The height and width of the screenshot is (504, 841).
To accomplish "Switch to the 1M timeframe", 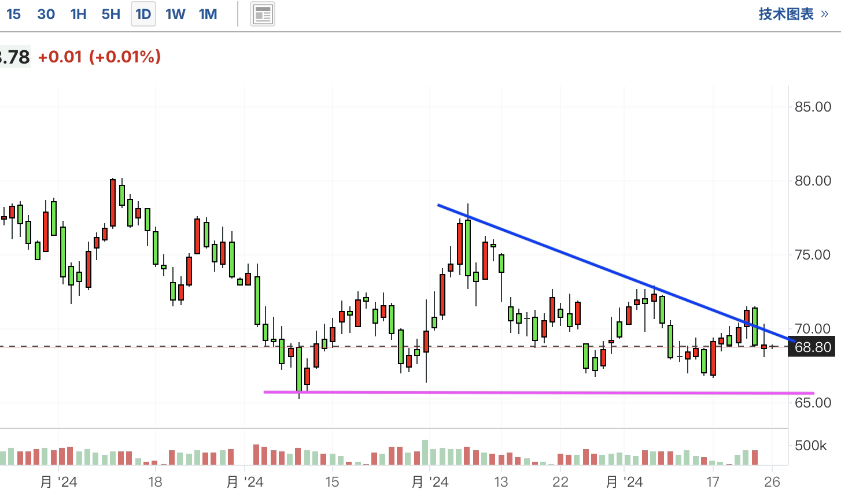I will [x=208, y=14].
